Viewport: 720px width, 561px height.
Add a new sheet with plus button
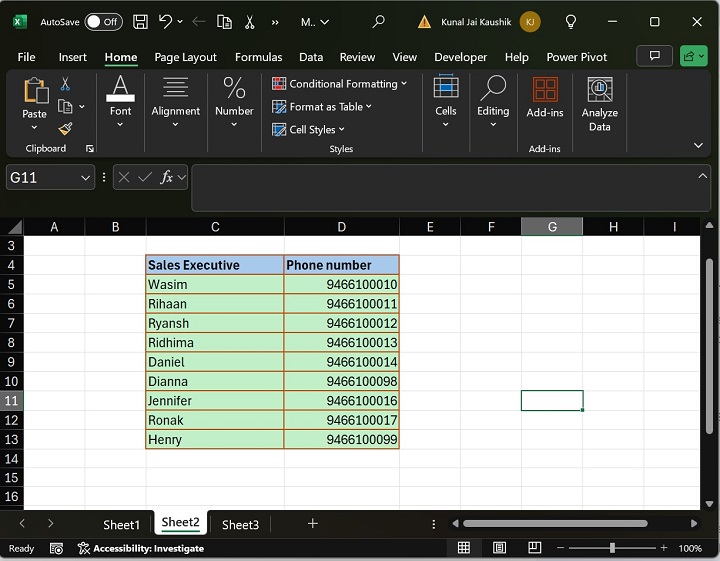pos(312,523)
